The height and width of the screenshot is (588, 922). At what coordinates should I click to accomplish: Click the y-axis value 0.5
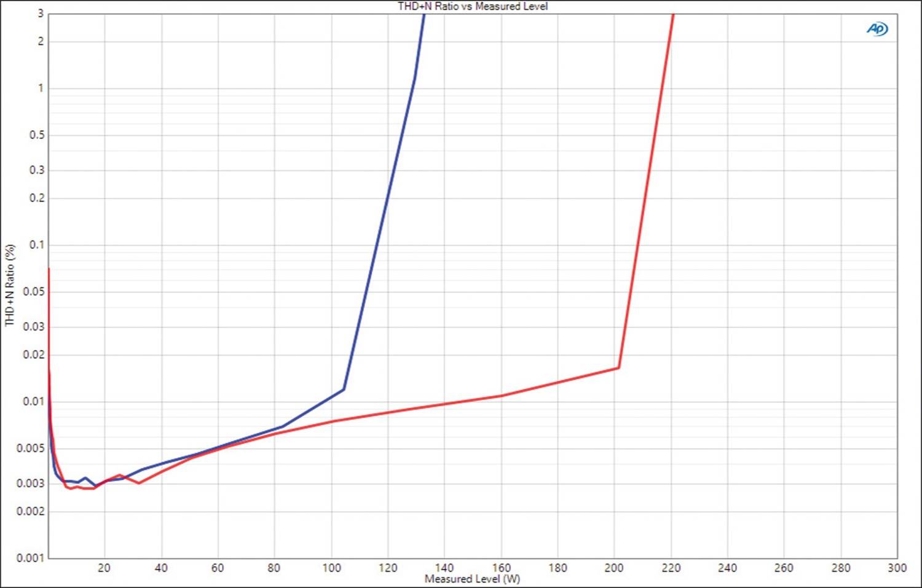37,135
